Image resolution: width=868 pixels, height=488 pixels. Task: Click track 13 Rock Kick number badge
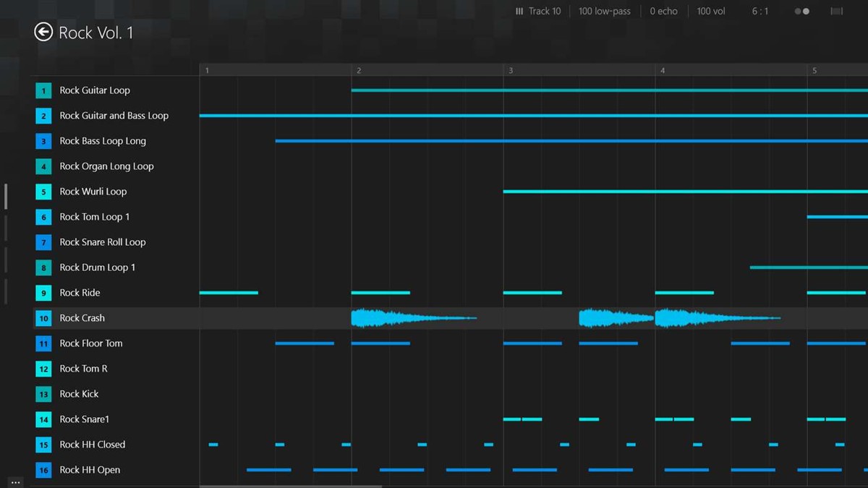pyautogui.click(x=43, y=394)
